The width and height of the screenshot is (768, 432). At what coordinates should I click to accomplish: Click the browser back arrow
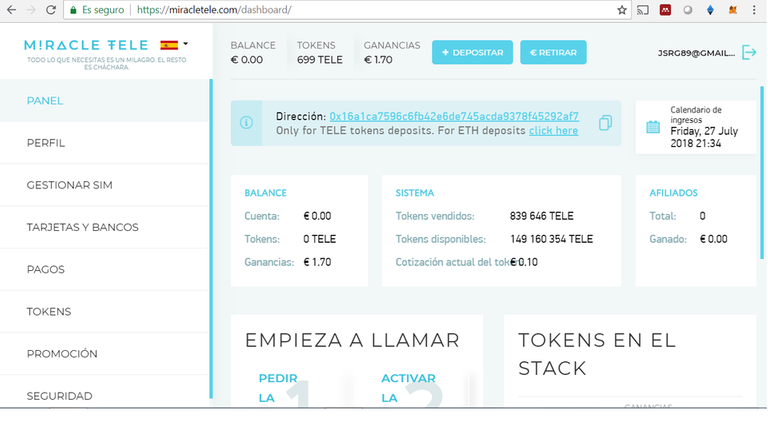[11, 10]
